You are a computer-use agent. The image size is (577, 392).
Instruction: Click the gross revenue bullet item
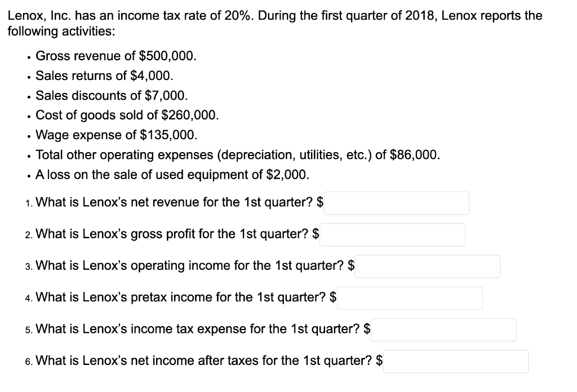(116, 56)
